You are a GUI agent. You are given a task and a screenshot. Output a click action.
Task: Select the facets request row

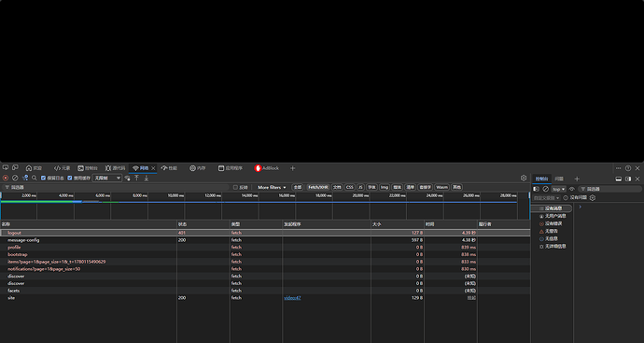(265, 291)
